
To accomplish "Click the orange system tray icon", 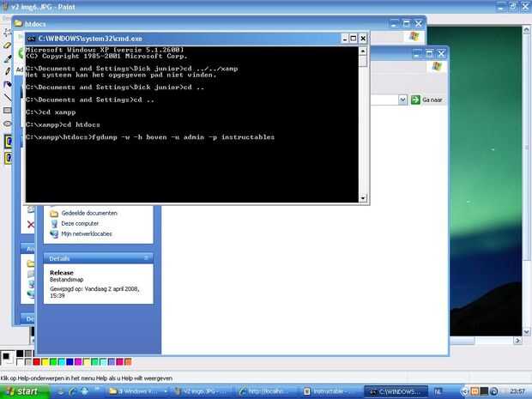I will point(475,391).
